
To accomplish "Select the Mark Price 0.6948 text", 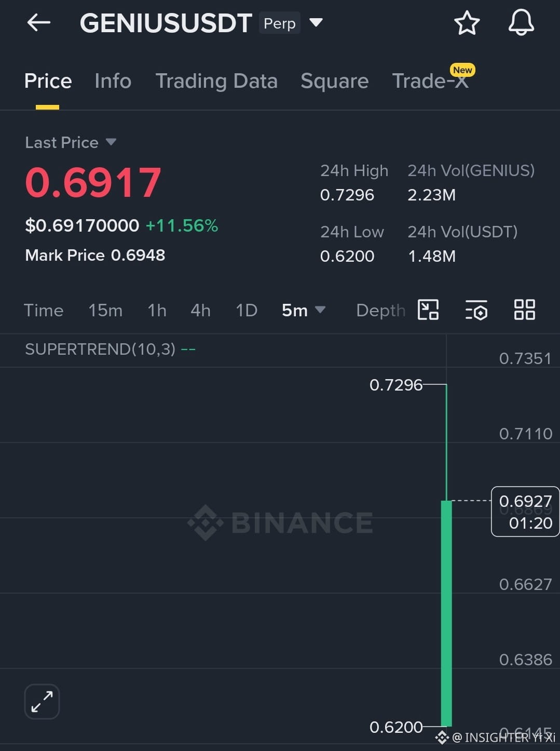I will coord(95,255).
